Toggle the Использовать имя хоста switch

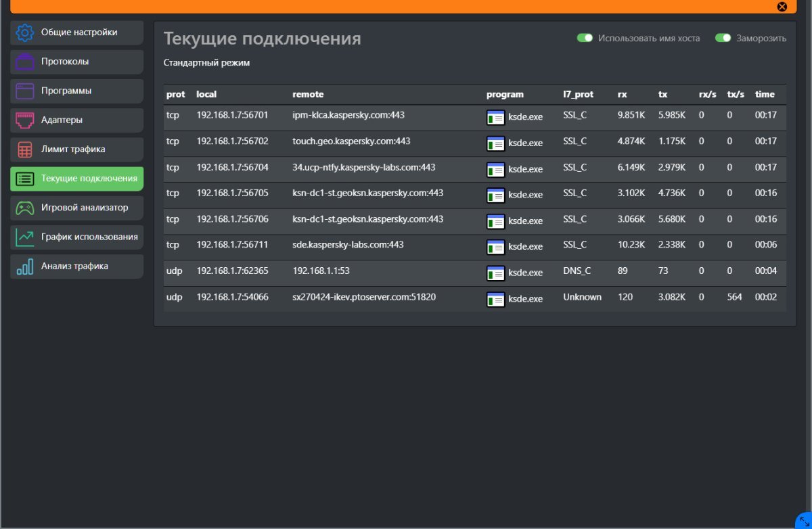[x=585, y=39]
